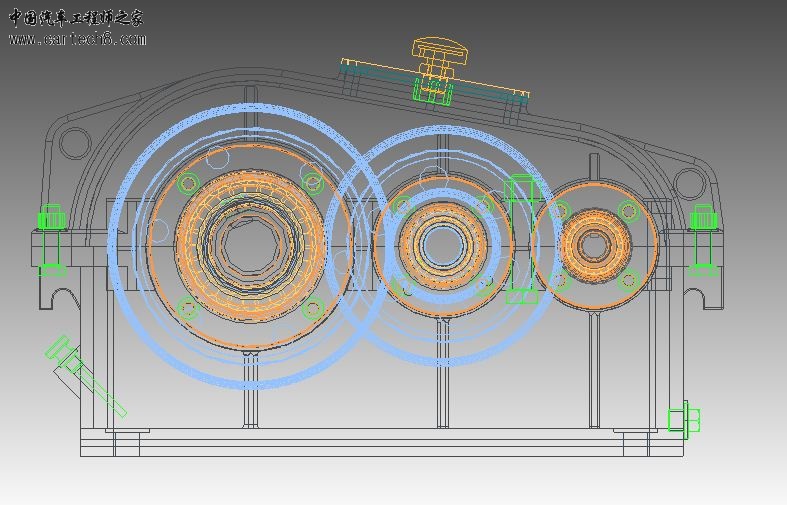Click the www.cartech8.com watermark URL
787x505 pixels.
point(77,39)
